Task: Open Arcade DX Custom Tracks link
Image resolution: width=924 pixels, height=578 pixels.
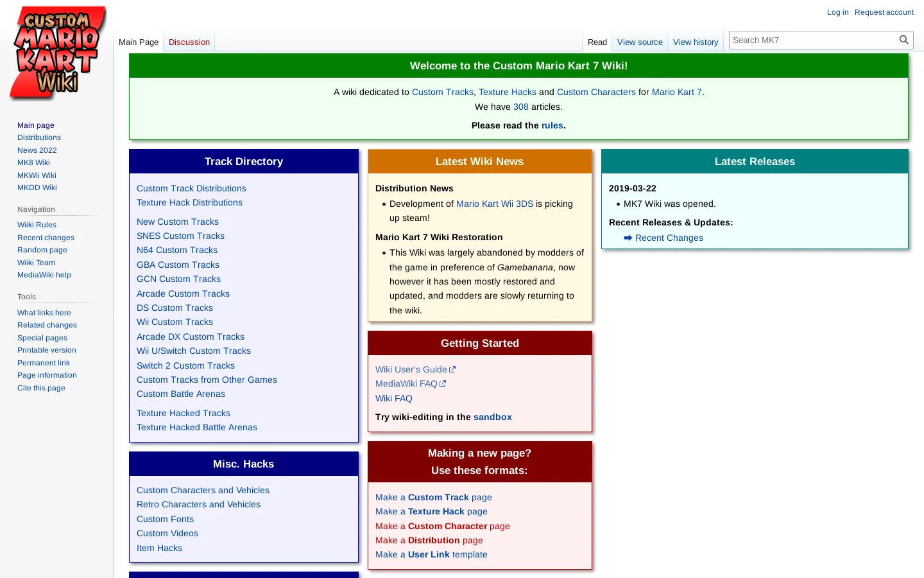Action: [191, 337]
